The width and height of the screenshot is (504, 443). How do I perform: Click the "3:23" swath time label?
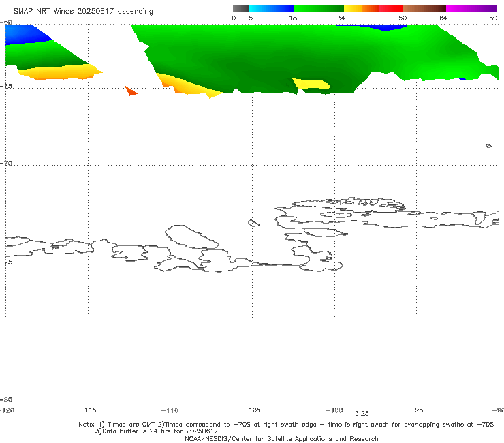point(362,414)
